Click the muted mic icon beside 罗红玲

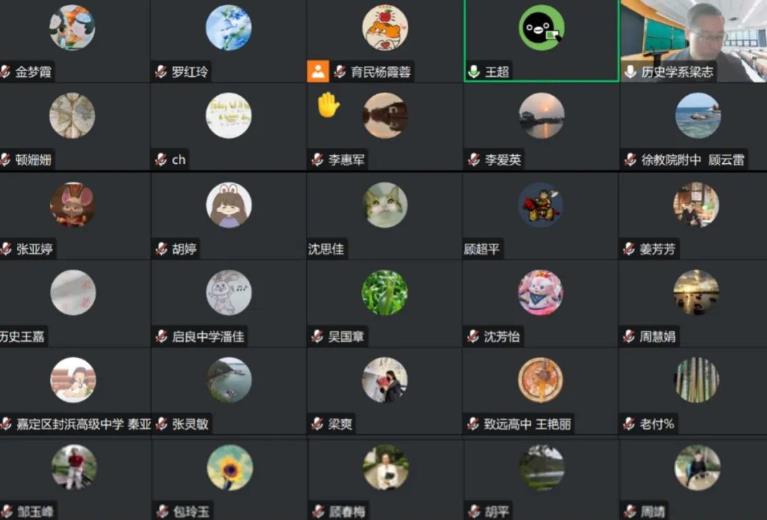click(x=161, y=72)
